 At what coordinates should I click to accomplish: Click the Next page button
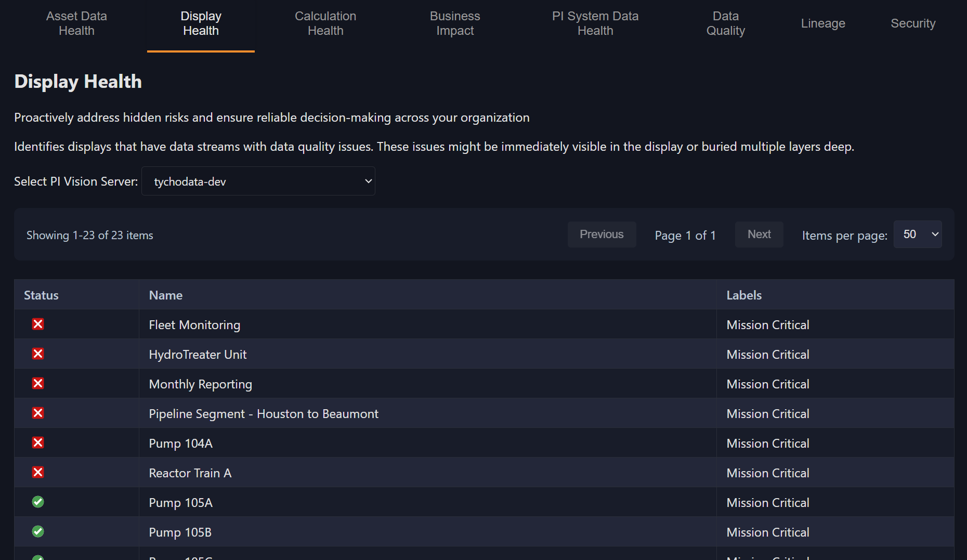[x=759, y=235]
